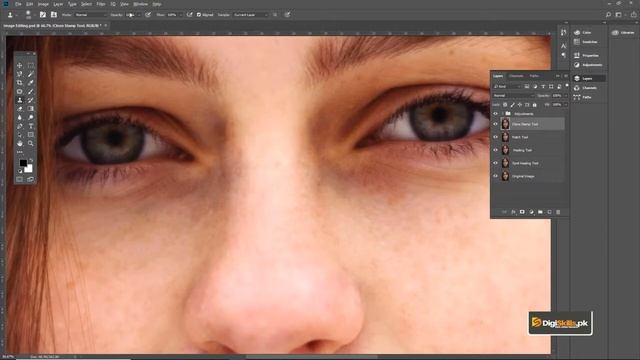This screenshot has width=640, height=360.
Task: Open the Adjustments panel from side dock
Action: pyautogui.click(x=588, y=65)
